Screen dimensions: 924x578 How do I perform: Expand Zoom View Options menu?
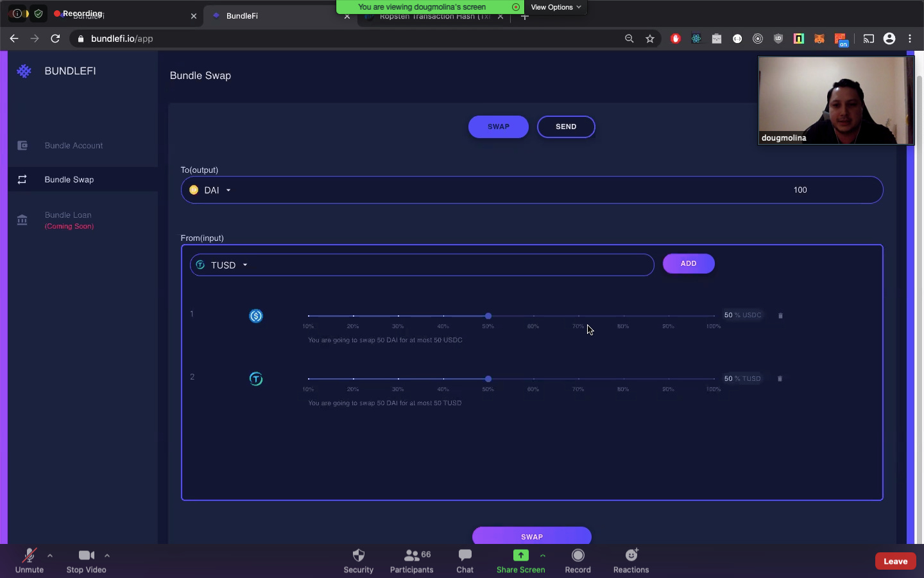coord(556,7)
